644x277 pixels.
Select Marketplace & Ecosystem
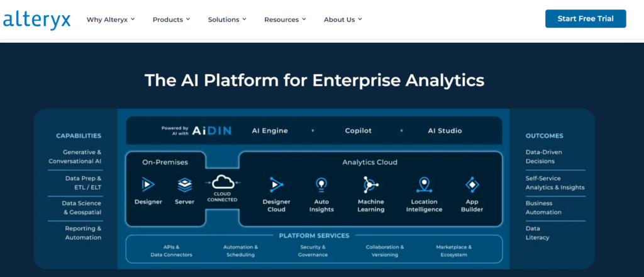point(454,251)
